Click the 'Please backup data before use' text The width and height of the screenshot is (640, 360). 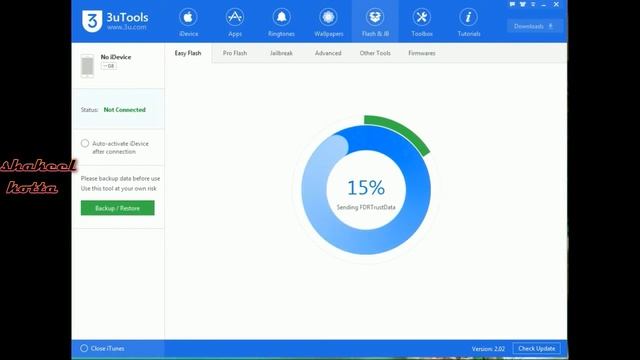120,178
